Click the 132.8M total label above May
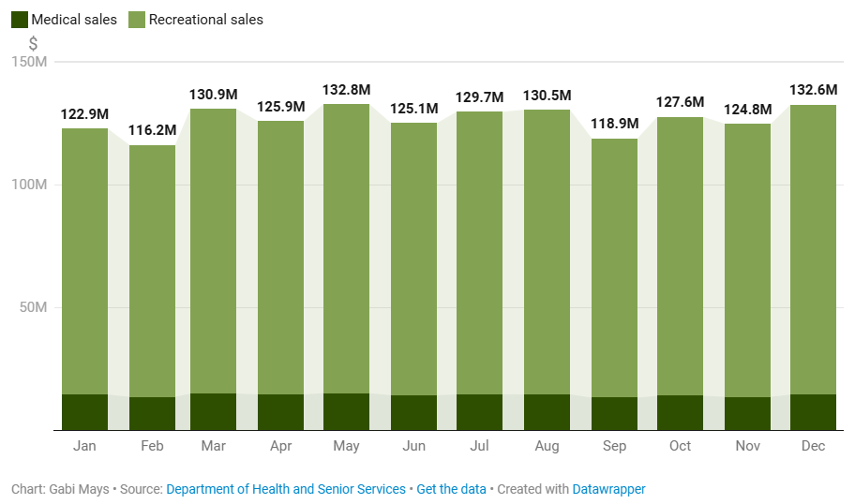855x504 pixels. [346, 90]
